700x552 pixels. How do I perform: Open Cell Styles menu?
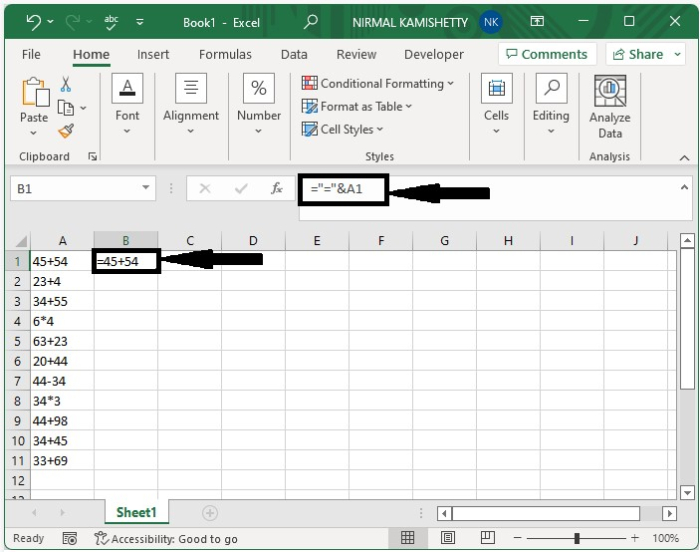point(342,130)
